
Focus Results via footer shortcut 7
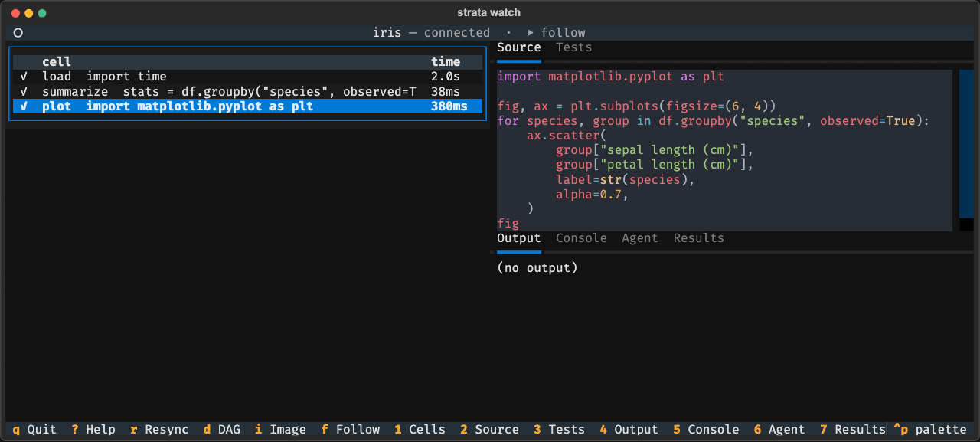pos(854,430)
